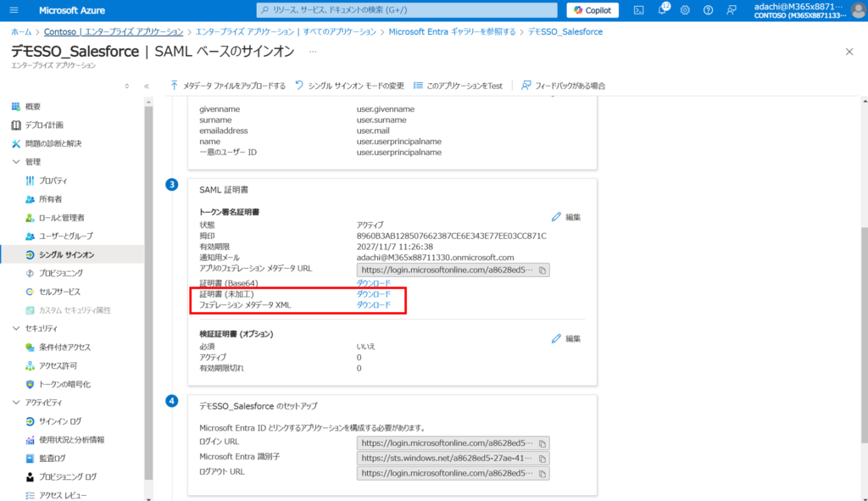
Task: Copy the Microsoft Entra 識別子
Action: (542, 459)
